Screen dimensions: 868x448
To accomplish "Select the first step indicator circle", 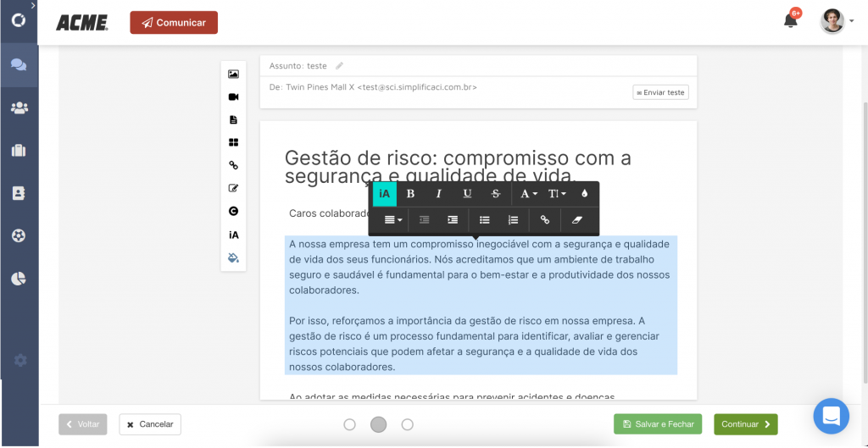I will tap(349, 424).
